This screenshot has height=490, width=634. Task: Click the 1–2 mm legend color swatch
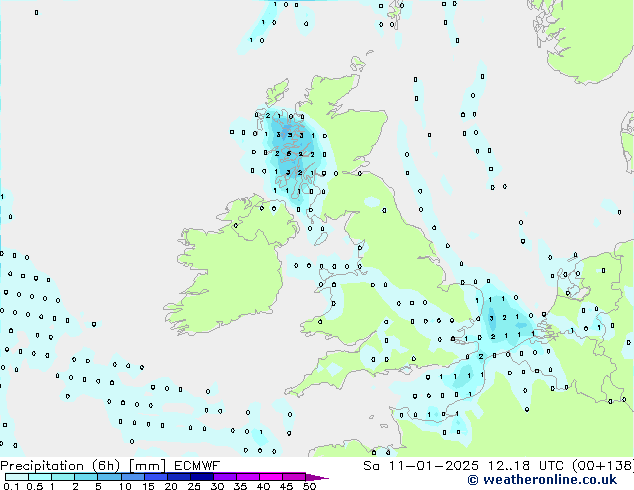pyautogui.click(x=63, y=477)
